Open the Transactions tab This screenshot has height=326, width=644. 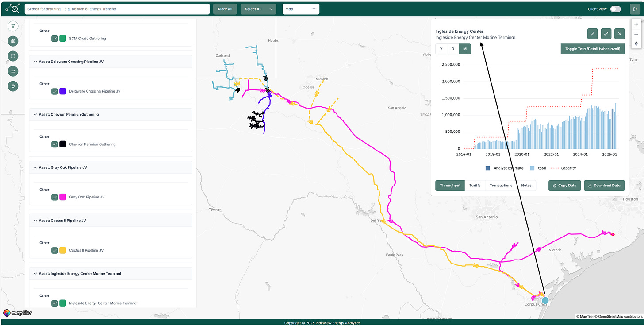[x=501, y=186]
